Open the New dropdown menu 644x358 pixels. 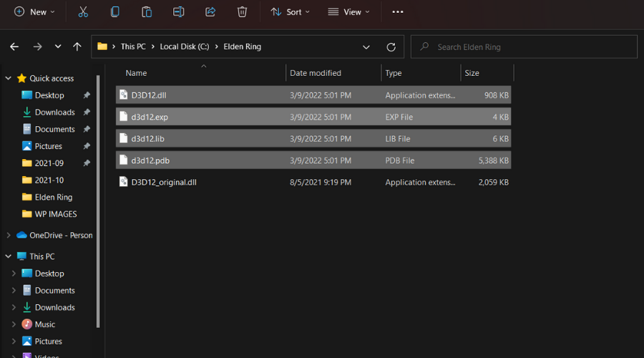34,12
